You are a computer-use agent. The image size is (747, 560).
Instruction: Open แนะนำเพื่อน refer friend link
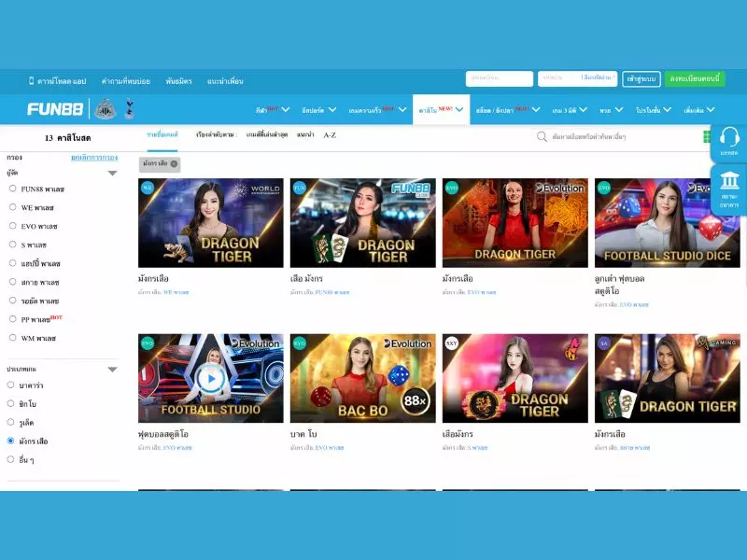(225, 81)
